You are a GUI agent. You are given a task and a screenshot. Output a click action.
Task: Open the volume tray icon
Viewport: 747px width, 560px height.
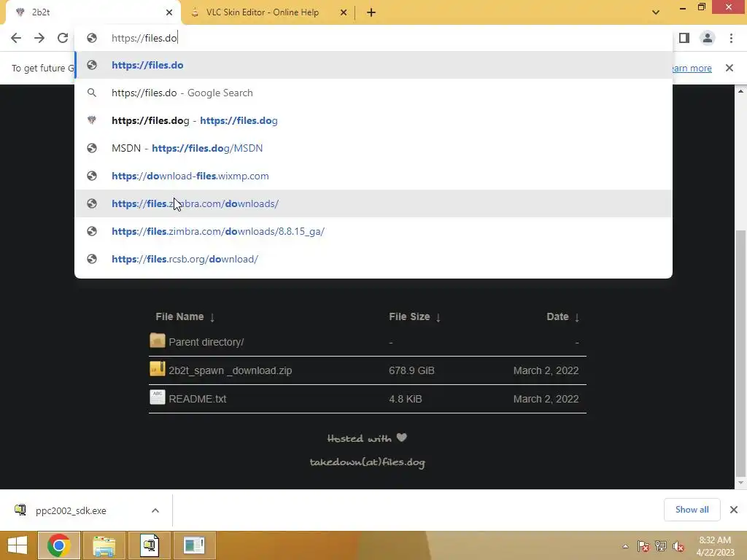pos(678,546)
